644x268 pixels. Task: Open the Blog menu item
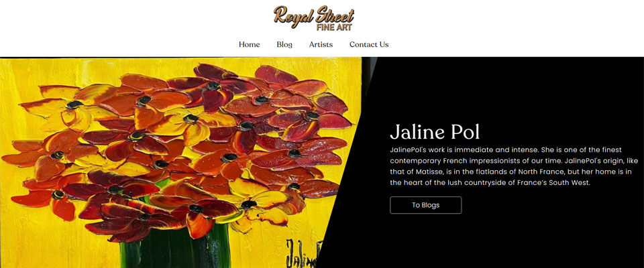click(x=284, y=44)
